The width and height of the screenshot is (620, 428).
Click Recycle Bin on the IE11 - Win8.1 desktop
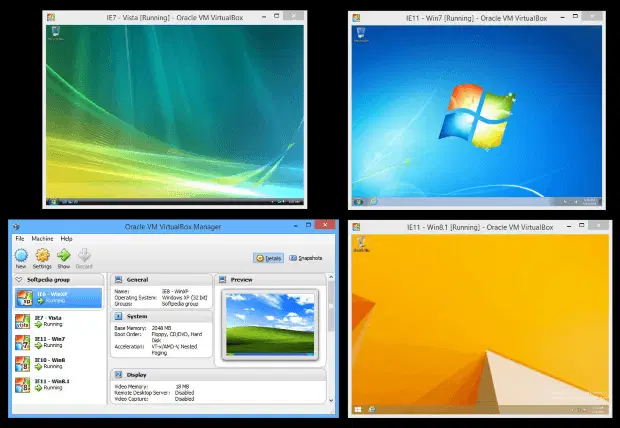coord(361,244)
